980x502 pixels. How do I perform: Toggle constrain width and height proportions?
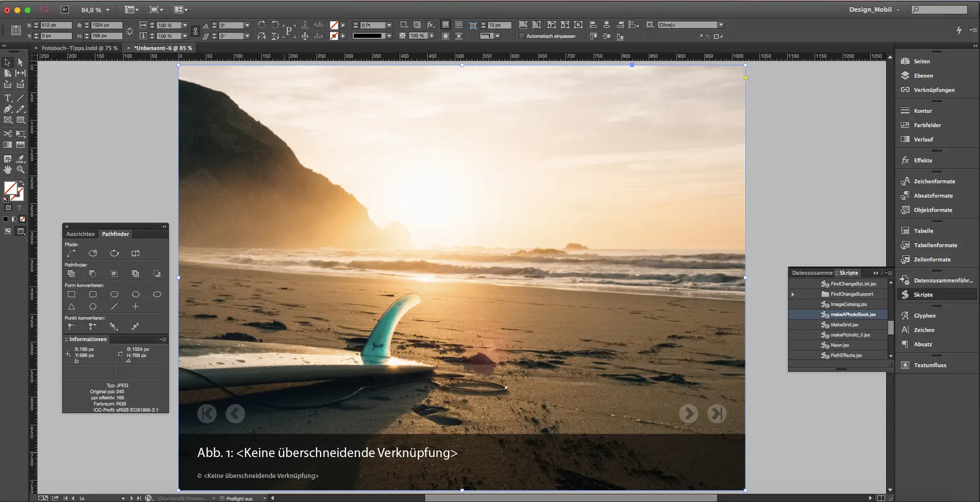[130, 31]
